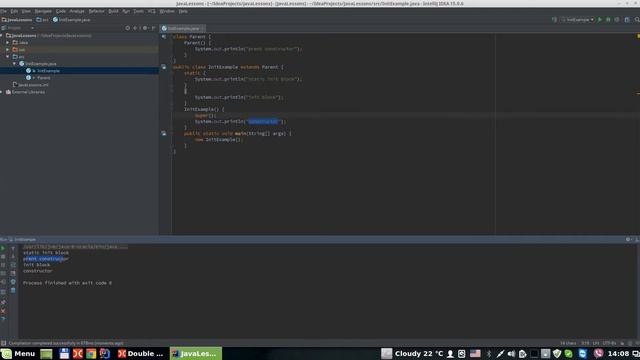
Task: Open the Navigate menu
Action: coord(43,11)
